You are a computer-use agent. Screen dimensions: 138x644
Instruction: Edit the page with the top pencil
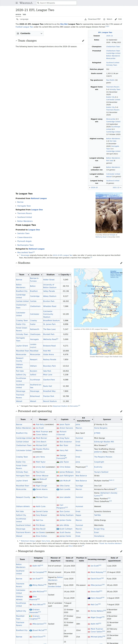tap(118, 19)
